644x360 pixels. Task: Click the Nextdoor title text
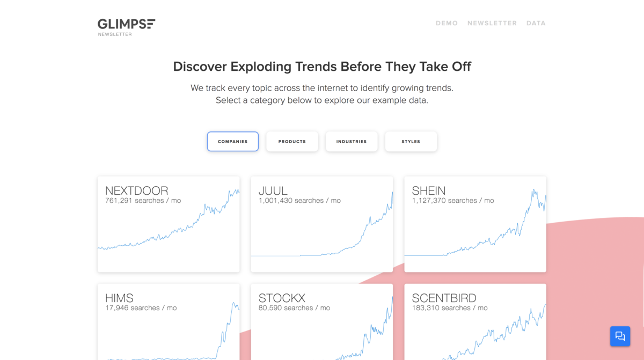137,190
